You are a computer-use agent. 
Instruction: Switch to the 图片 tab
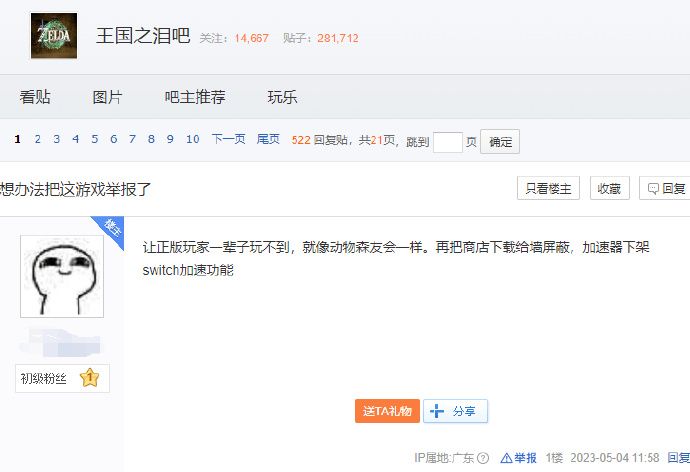pyautogui.click(x=107, y=97)
